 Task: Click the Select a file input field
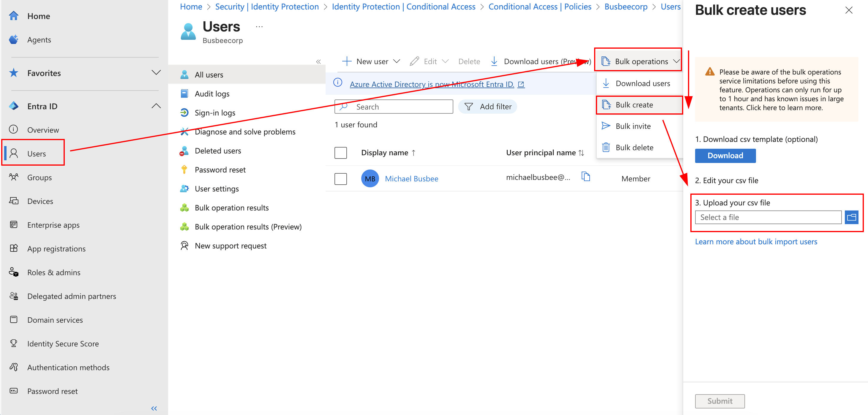pyautogui.click(x=768, y=217)
